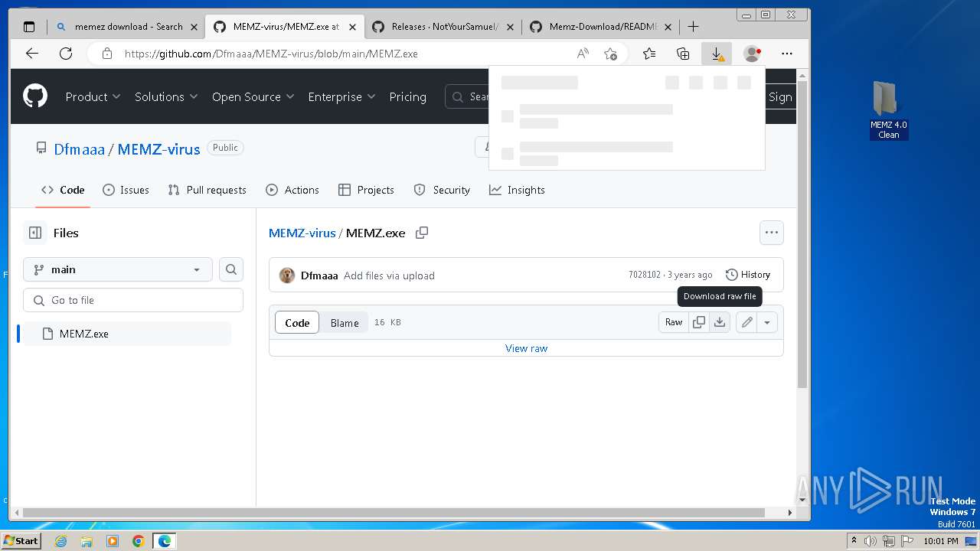The image size is (980, 551).
Task: Collapse the Files side panel icon
Action: point(35,233)
